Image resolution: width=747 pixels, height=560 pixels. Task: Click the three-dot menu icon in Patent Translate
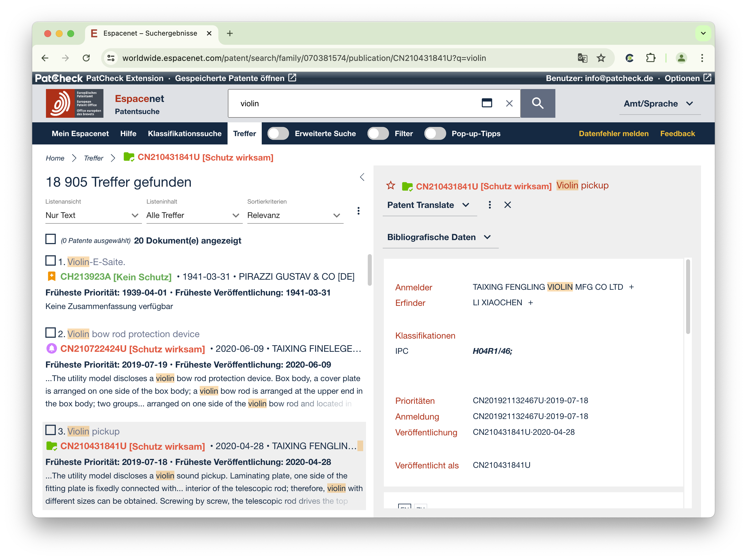489,205
